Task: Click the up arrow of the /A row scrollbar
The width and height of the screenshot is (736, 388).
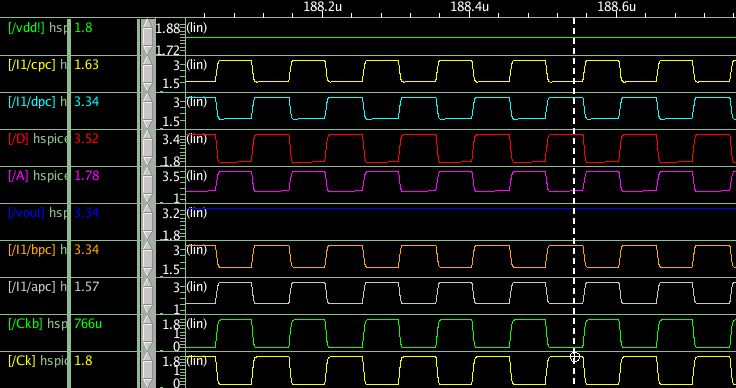Action: tap(147, 171)
